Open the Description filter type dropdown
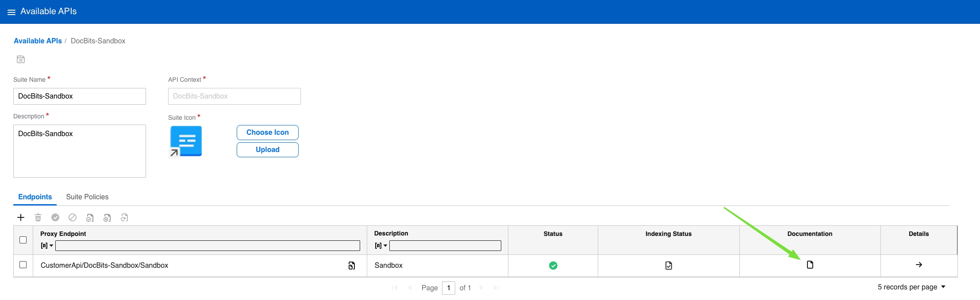 click(381, 246)
